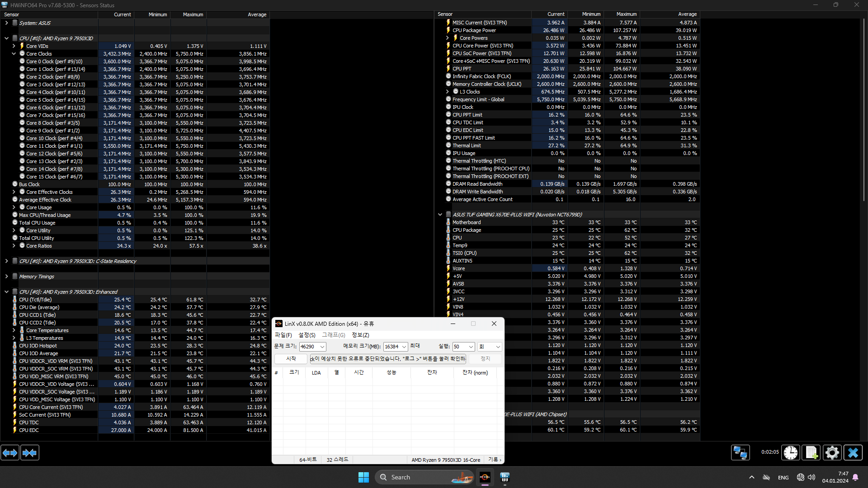
Task: Open the LinX 설정 menu
Action: pos(307,335)
